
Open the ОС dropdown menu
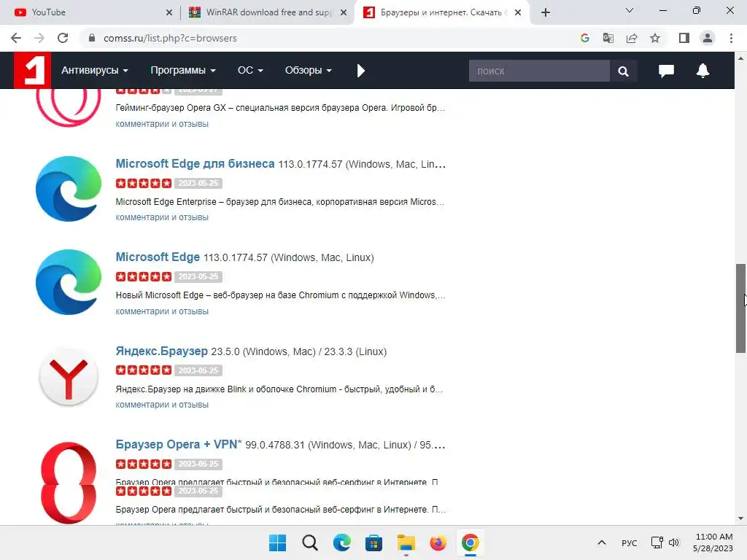[250, 71]
